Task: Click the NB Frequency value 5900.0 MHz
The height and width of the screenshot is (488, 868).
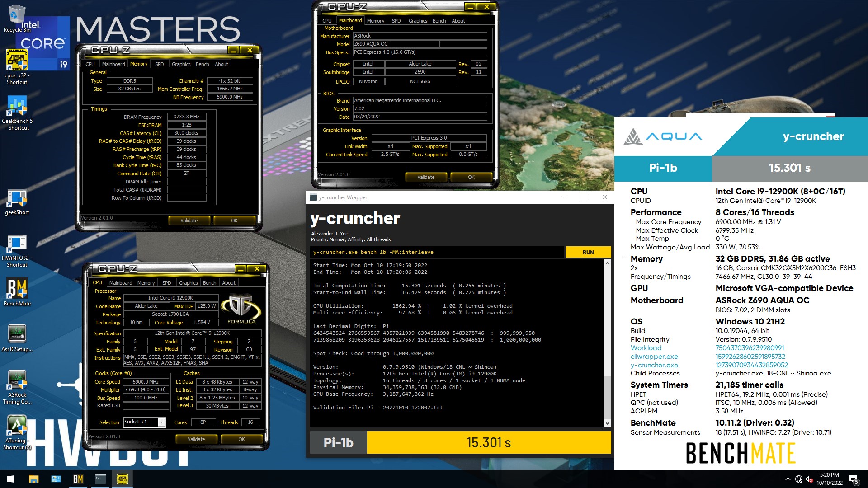Action: click(230, 97)
